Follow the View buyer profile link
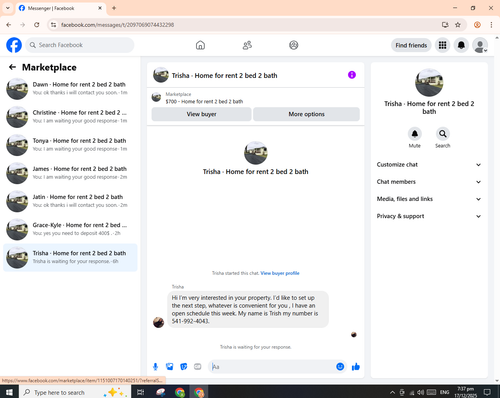The width and height of the screenshot is (500, 398). click(x=280, y=273)
